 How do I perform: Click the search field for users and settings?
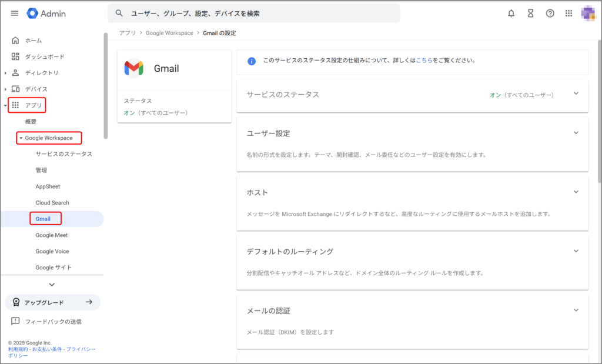click(x=259, y=14)
